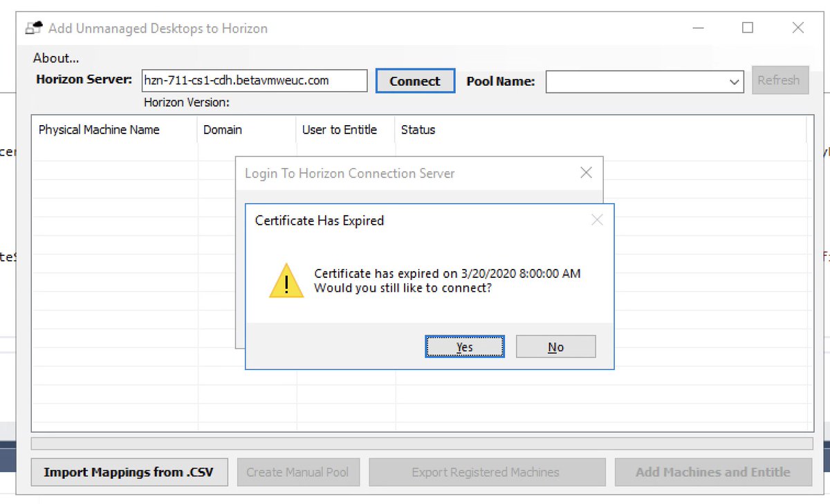Click the Add Unmanaged Desktops app icon in title bar
The height and width of the screenshot is (504, 830).
click(33, 28)
